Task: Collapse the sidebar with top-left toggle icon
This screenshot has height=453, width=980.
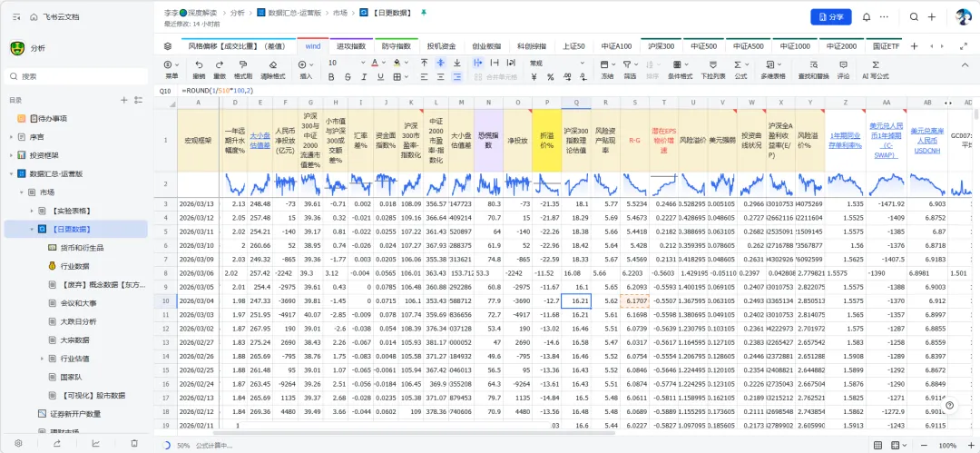Action: (x=17, y=17)
